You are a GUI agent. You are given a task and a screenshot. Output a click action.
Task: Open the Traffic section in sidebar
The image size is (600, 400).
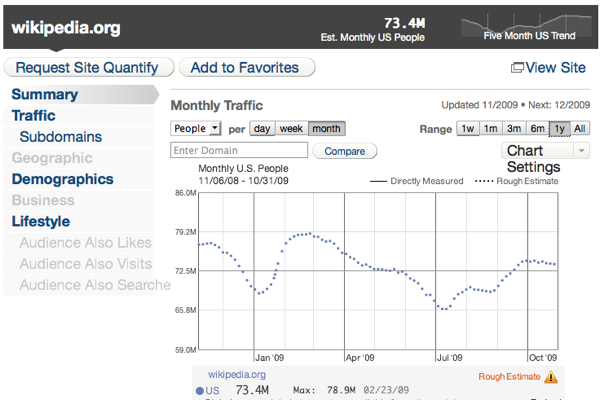(34, 116)
